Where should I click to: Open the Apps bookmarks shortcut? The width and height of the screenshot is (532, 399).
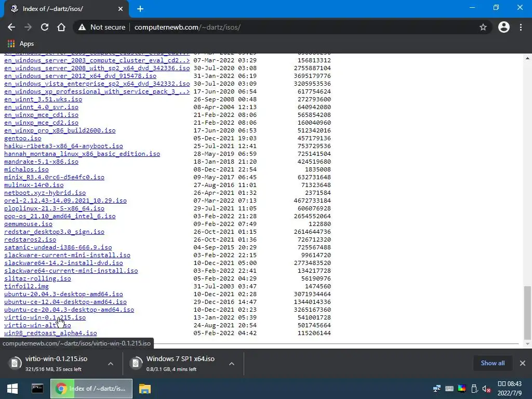click(21, 44)
